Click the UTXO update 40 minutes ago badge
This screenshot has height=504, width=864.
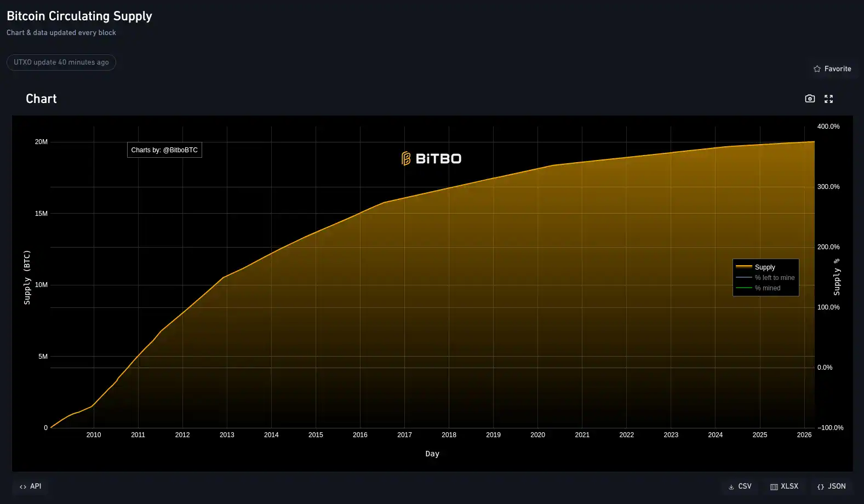pos(61,62)
